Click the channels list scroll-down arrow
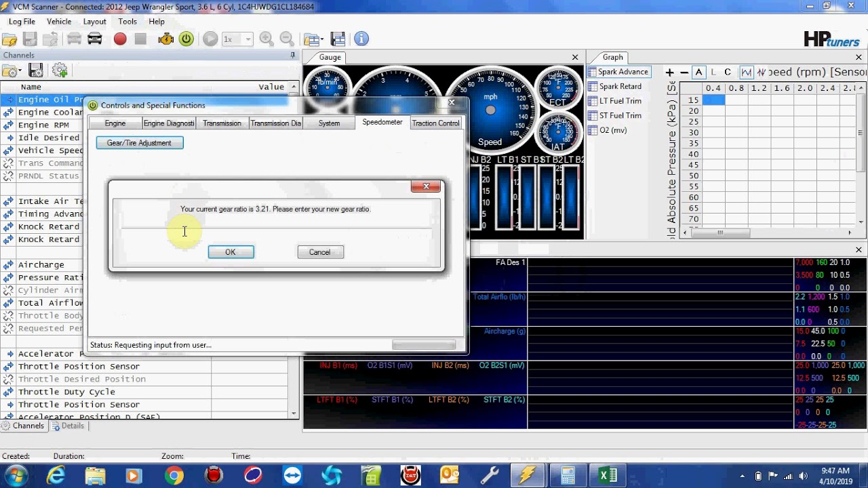 tap(294, 413)
